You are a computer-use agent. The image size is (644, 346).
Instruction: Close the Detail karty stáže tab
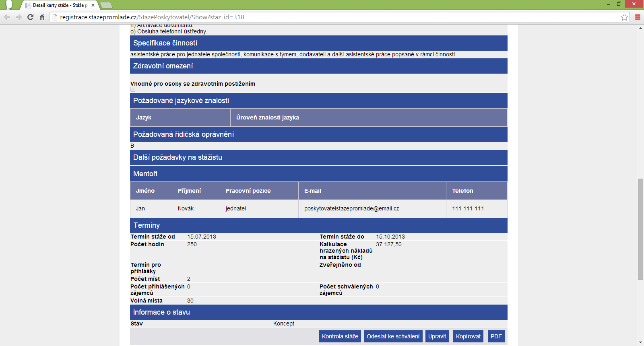pos(93,5)
